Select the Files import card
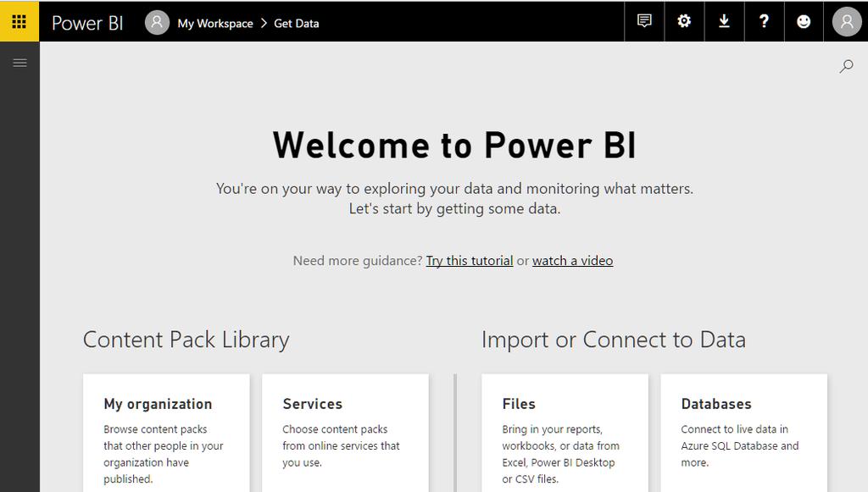The width and height of the screenshot is (868, 492). [x=565, y=433]
